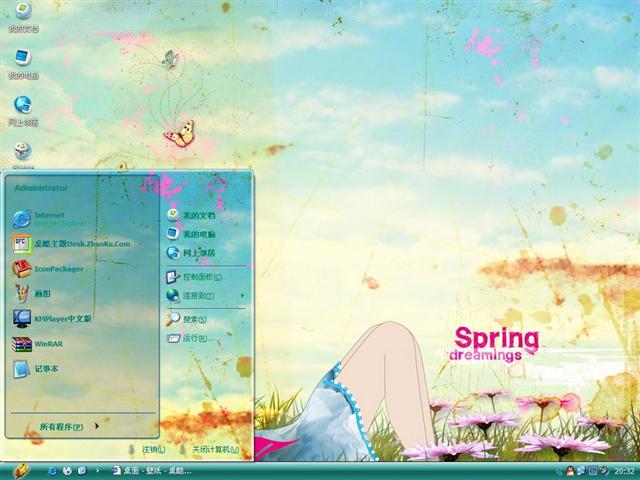Open IconPackager in the Start menu
This screenshot has width=640, height=480.
48,269
